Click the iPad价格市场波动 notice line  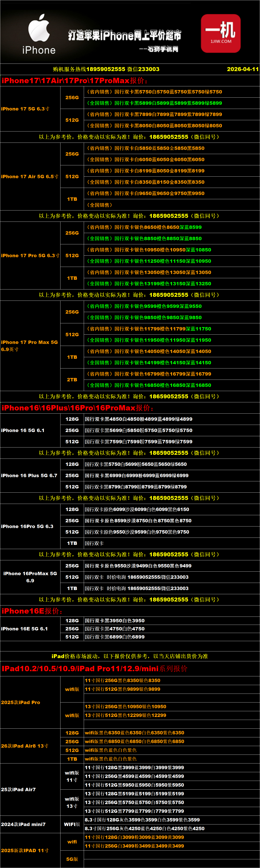click(x=130, y=656)
